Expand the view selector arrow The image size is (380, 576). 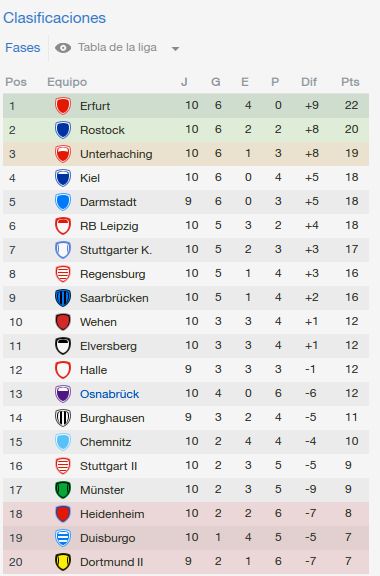[x=175, y=48]
